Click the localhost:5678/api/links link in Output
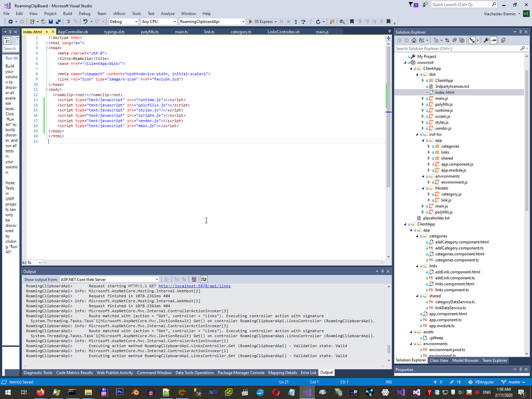 (194, 286)
